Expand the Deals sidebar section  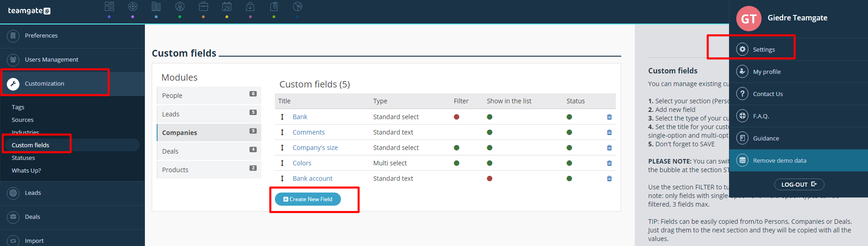coord(72,217)
